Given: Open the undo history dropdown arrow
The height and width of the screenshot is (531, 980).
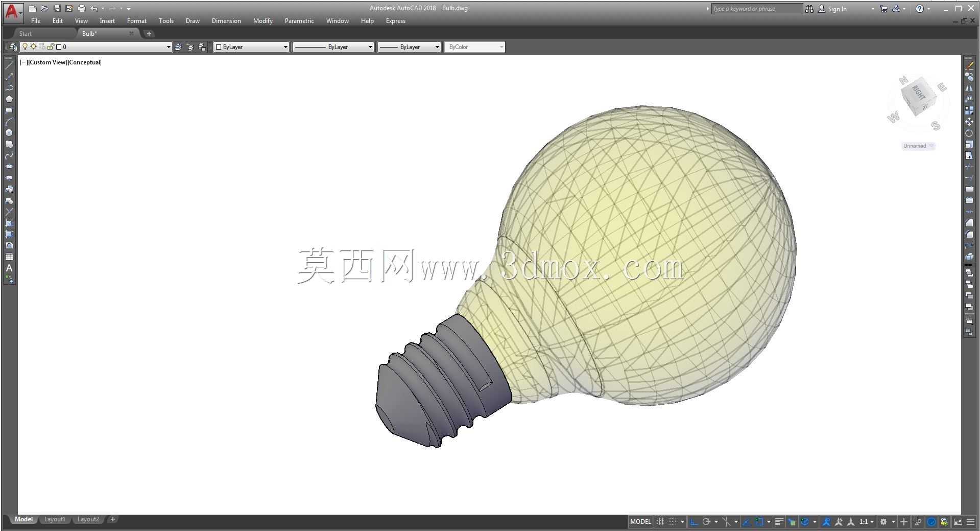Looking at the screenshot, I should (x=103, y=9).
